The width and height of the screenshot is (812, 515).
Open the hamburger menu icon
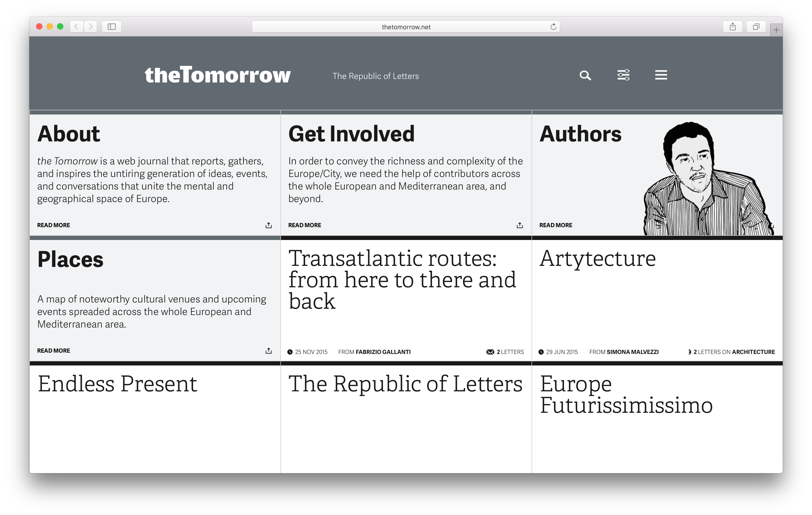(661, 75)
